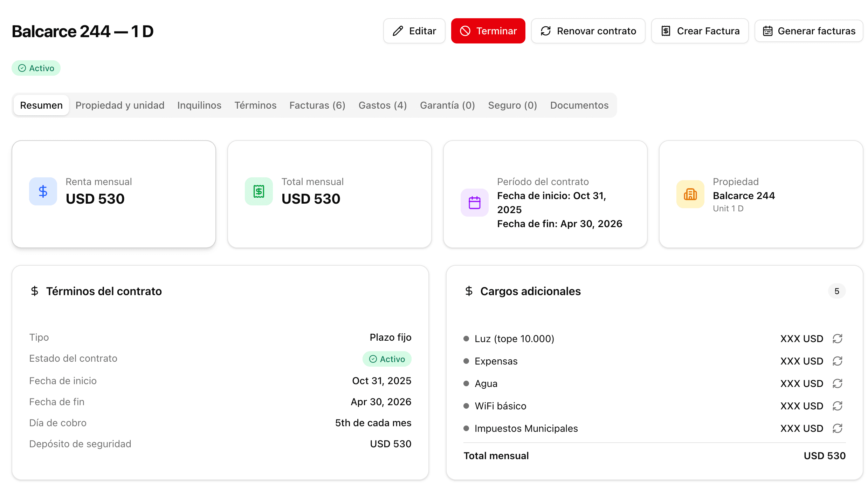Click the Unit 1 D text
This screenshot has height=490, width=868.
[728, 209]
